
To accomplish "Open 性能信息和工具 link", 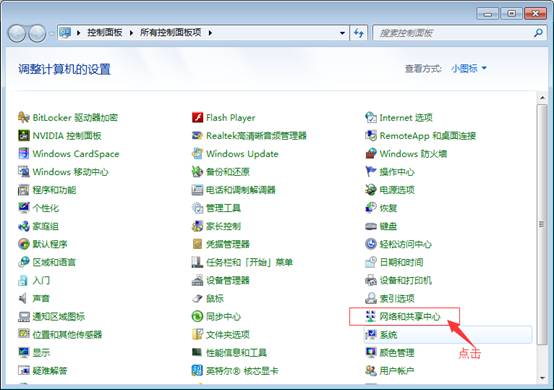I will tap(236, 352).
